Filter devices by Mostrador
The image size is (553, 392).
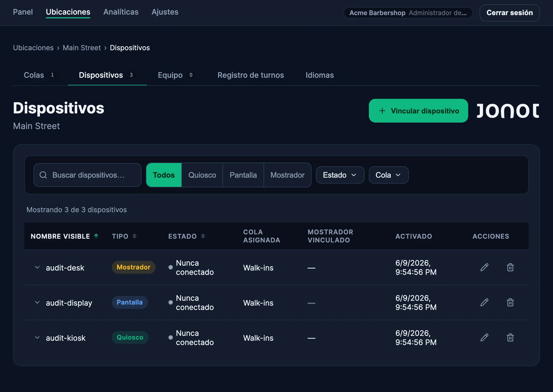287,175
